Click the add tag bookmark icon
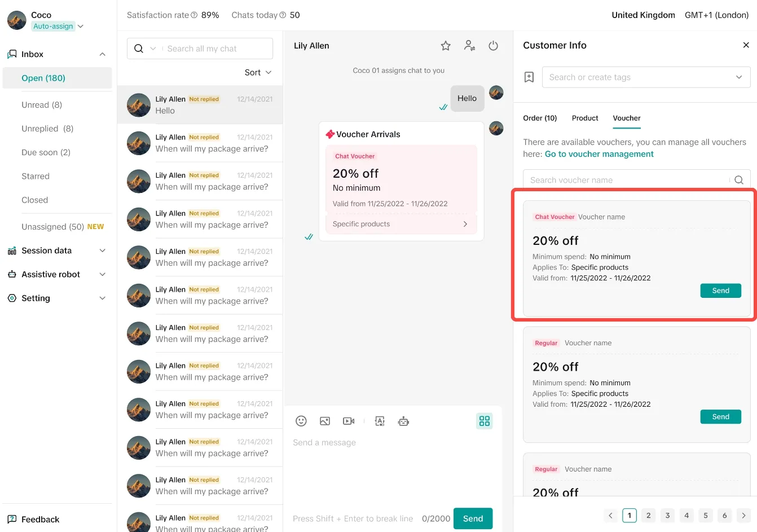Image resolution: width=757 pixels, height=532 pixels. coord(529,77)
